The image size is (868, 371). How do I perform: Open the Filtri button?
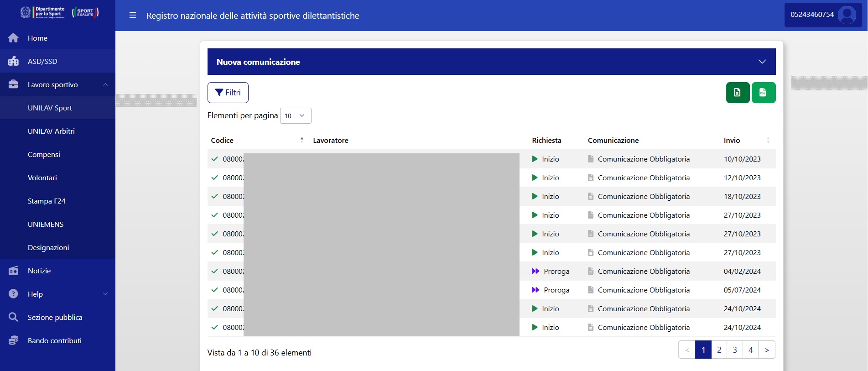point(228,93)
